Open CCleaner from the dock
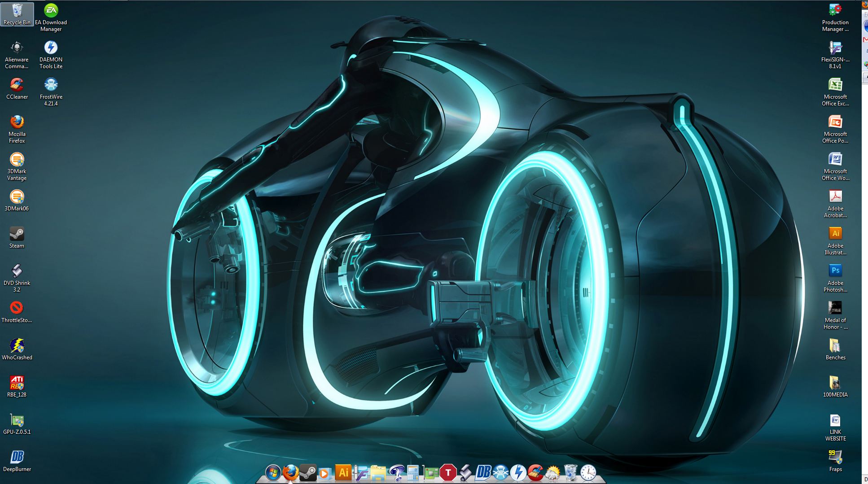 (535, 472)
